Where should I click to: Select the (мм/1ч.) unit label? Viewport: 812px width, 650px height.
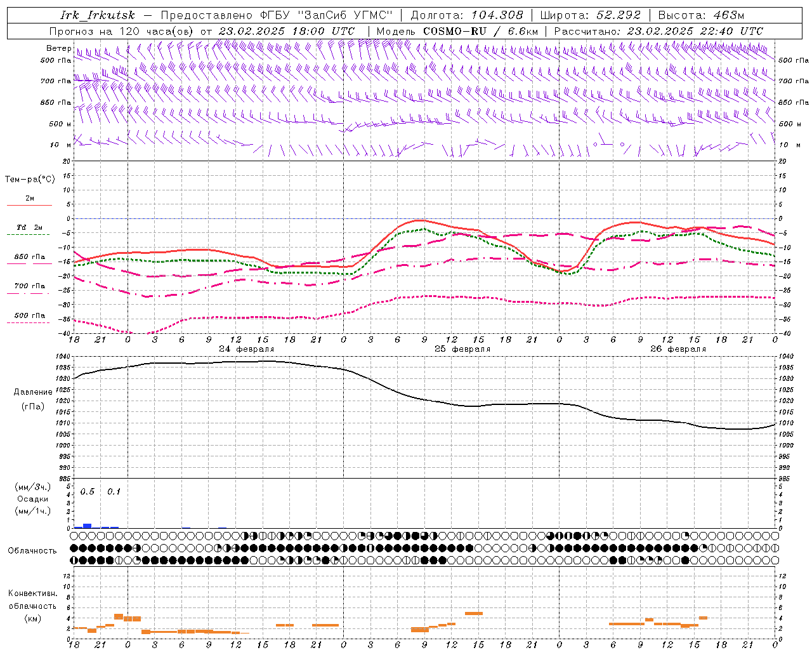pyautogui.click(x=32, y=511)
